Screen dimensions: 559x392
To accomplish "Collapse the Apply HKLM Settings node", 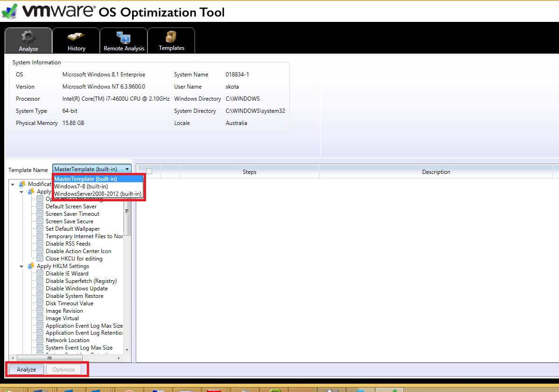I will pos(21,266).
